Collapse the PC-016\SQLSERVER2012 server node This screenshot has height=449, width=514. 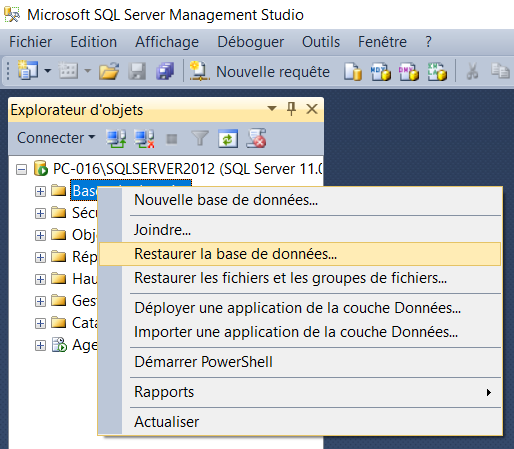(21, 170)
